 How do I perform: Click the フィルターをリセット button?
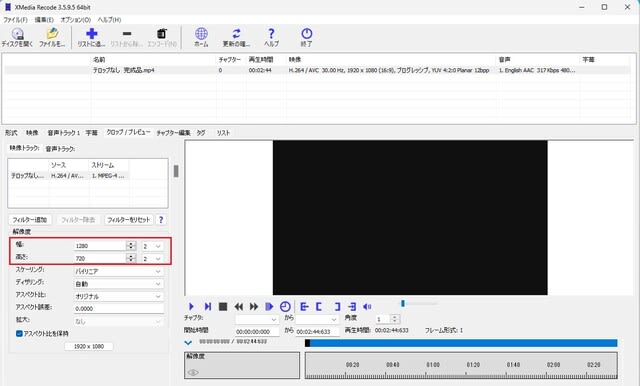tap(129, 220)
